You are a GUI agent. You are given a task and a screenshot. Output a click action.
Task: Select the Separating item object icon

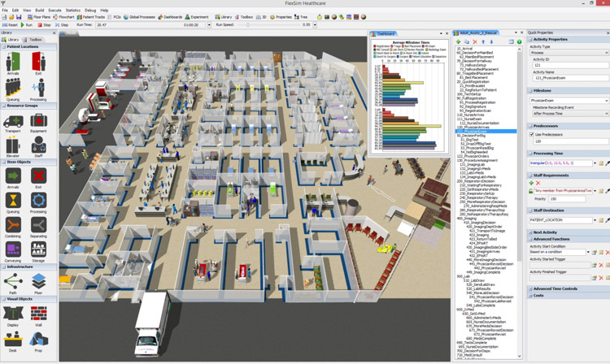[x=38, y=225]
